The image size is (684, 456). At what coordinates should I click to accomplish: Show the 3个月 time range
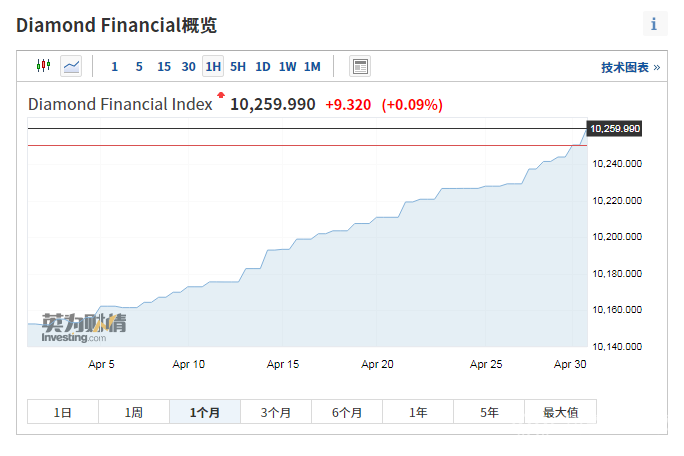276,412
